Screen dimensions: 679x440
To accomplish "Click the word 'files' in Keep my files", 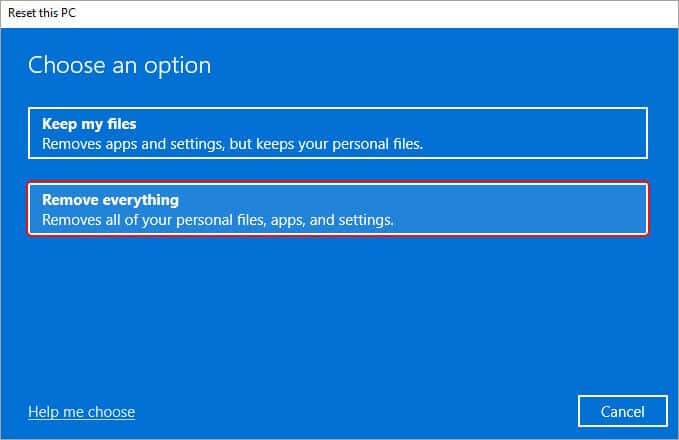I will pos(122,124).
